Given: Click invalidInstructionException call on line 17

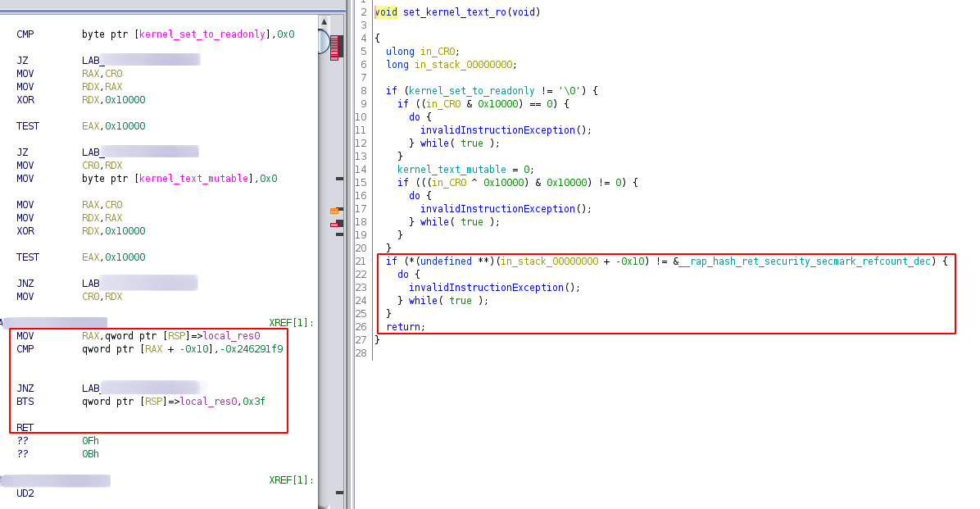Looking at the screenshot, I should [x=506, y=210].
